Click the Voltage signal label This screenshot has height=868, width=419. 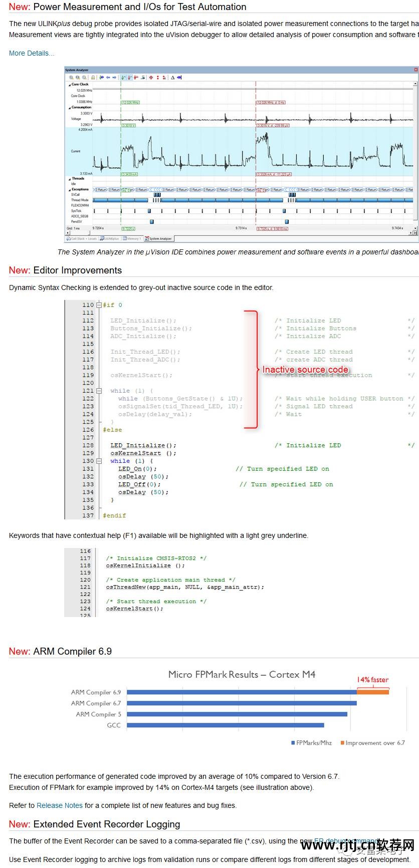point(76,119)
